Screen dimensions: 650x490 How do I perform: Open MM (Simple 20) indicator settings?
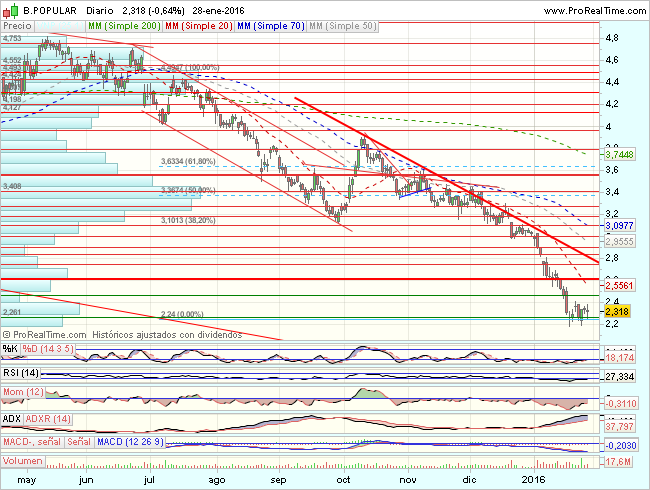[x=199, y=26]
